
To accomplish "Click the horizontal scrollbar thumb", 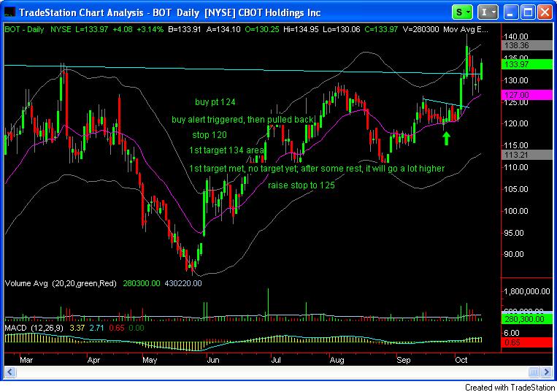I will pos(534,372).
